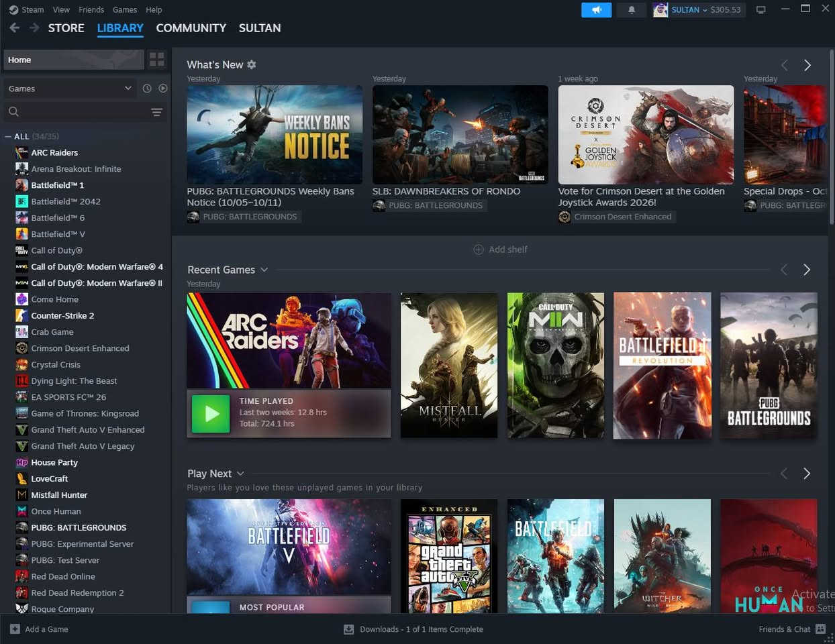Go back with the navigation arrow
Image resolution: width=835 pixels, height=644 pixels.
[x=15, y=28]
